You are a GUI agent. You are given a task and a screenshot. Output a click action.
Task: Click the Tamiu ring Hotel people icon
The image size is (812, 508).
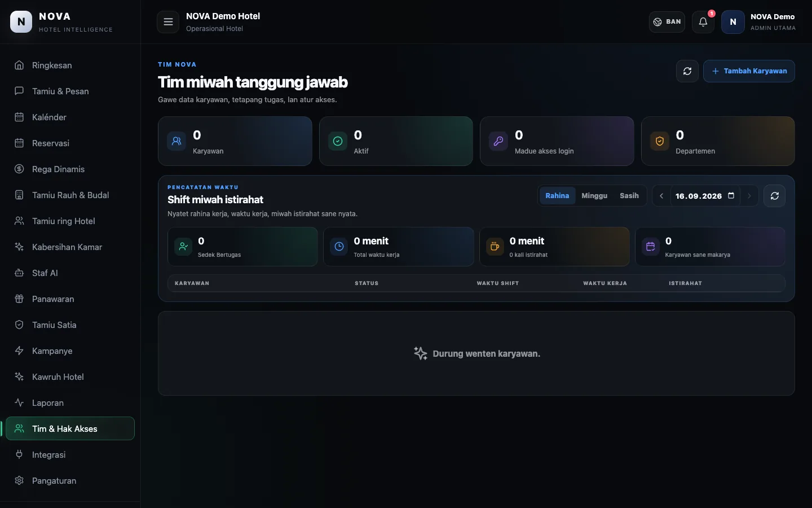coord(19,221)
